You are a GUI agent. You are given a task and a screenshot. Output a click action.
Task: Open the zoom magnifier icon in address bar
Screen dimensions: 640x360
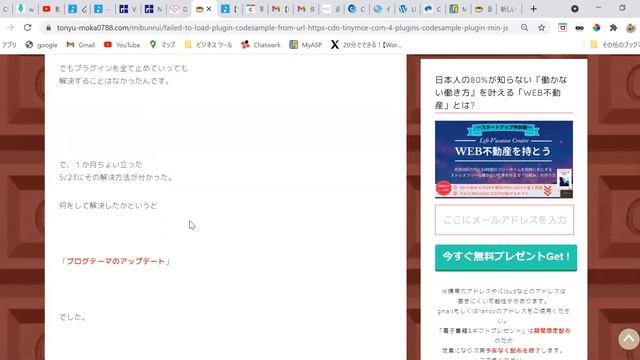coord(524,27)
